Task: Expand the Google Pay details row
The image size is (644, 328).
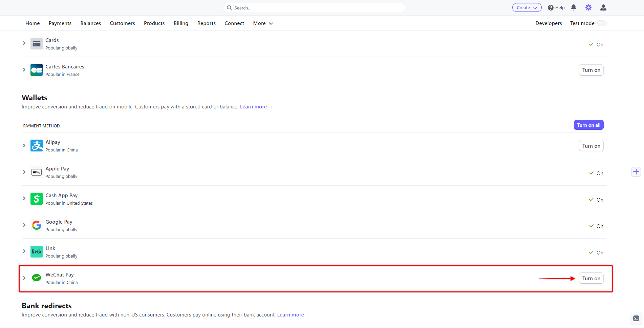Action: (x=24, y=225)
